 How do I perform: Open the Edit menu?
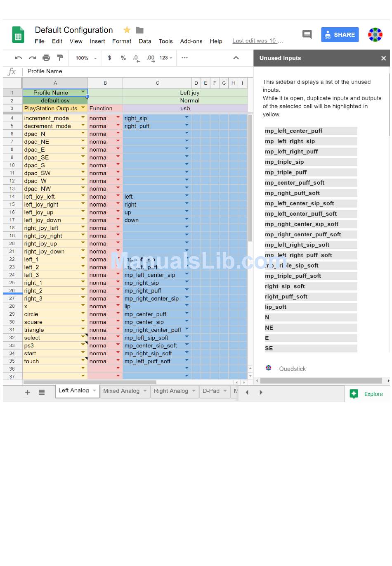coord(57,41)
